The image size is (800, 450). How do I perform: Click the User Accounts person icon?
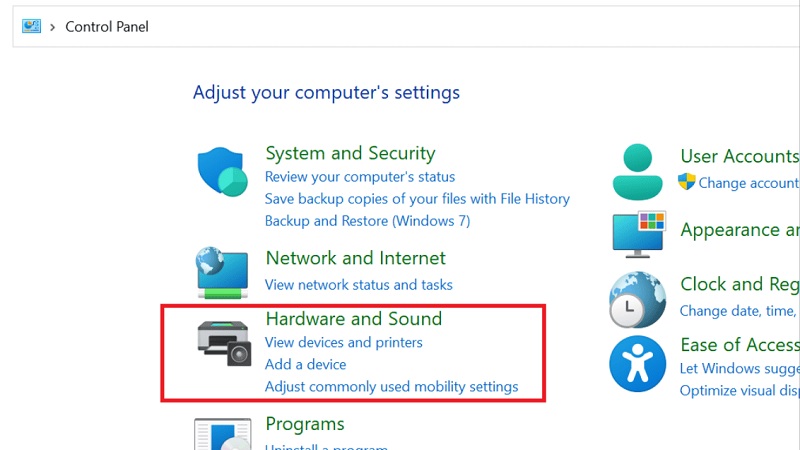coord(637,172)
